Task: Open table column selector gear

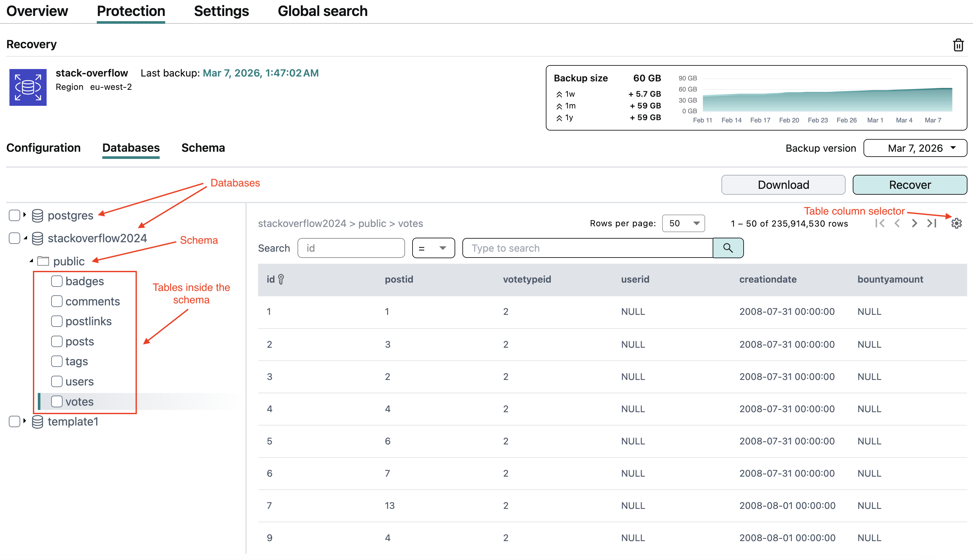Action: click(956, 223)
